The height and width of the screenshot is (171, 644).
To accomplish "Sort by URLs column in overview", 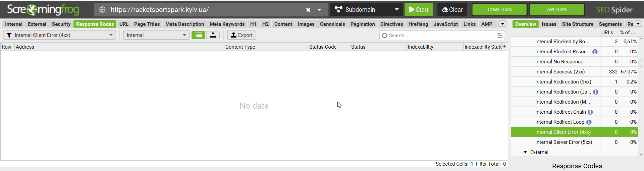I will 609,33.
